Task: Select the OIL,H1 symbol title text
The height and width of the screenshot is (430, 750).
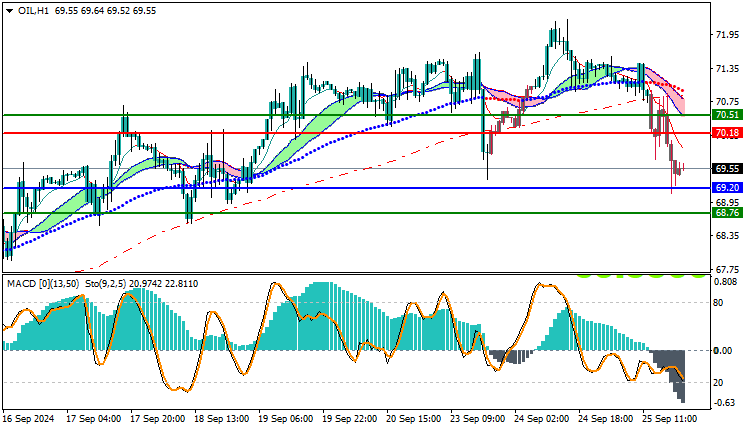Action: tap(33, 11)
